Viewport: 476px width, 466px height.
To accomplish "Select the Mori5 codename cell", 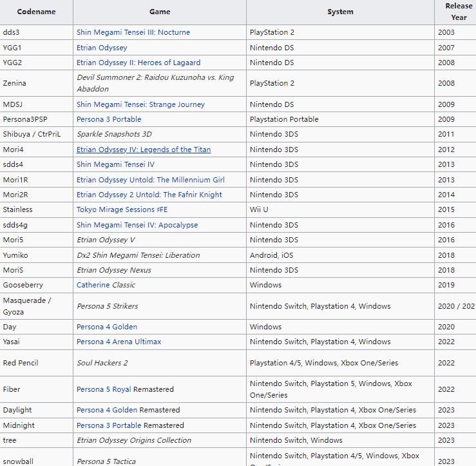I will 37,240.
